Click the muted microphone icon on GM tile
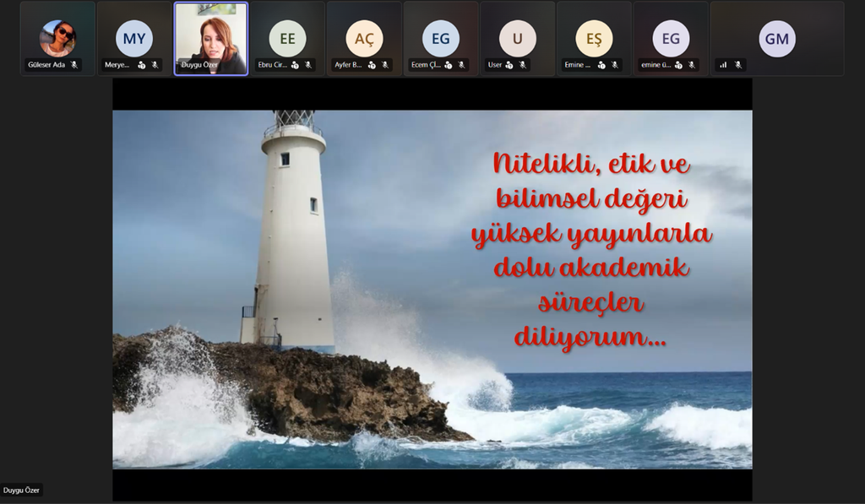Image resolution: width=865 pixels, height=504 pixels. tap(737, 65)
